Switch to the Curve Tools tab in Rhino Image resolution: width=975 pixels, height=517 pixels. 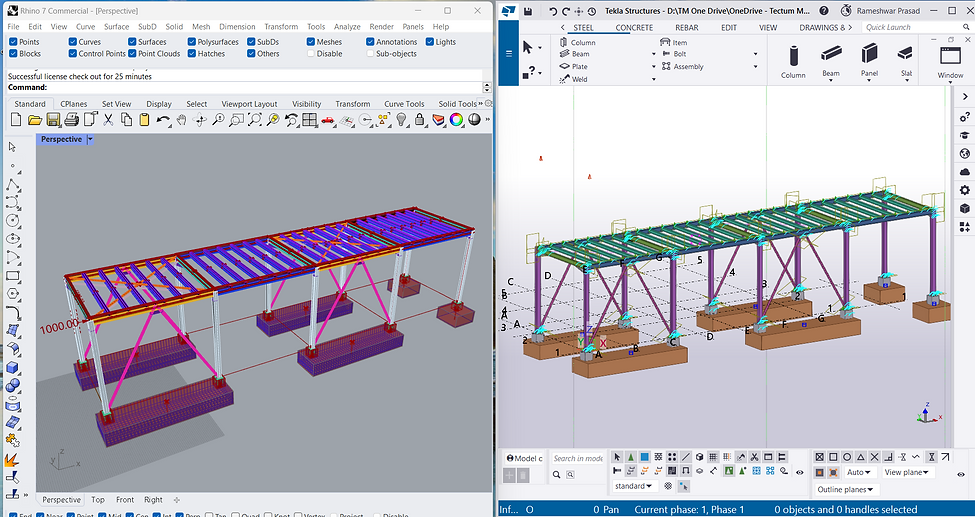pyautogui.click(x=404, y=104)
